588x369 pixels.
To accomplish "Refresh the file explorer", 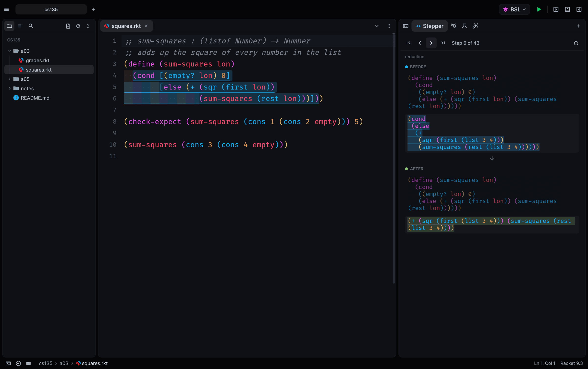I will (78, 26).
